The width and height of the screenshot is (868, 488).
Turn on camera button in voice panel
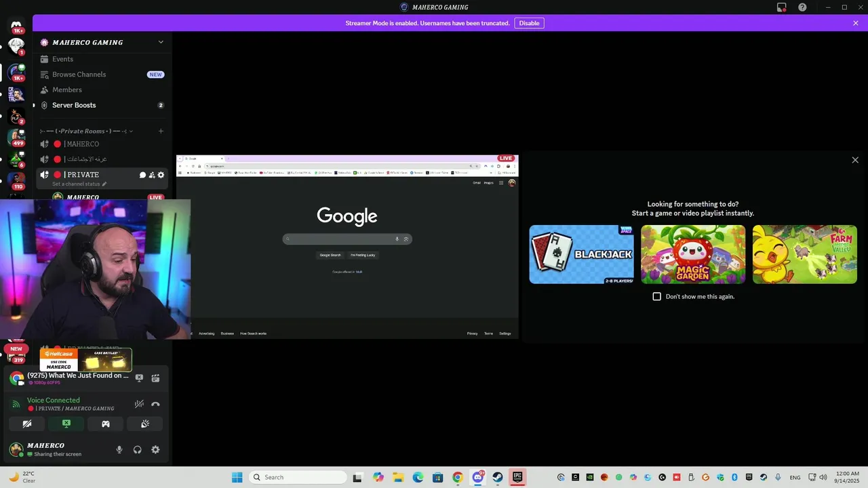pos(27,424)
